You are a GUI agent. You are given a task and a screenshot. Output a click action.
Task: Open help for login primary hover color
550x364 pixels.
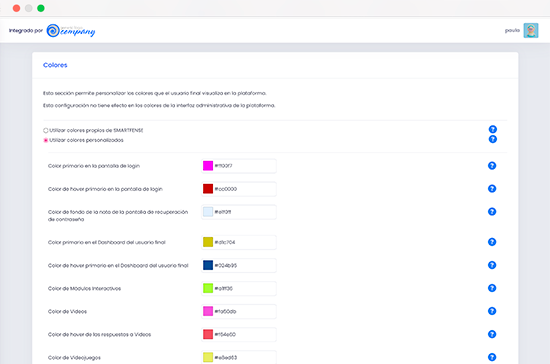[492, 189]
